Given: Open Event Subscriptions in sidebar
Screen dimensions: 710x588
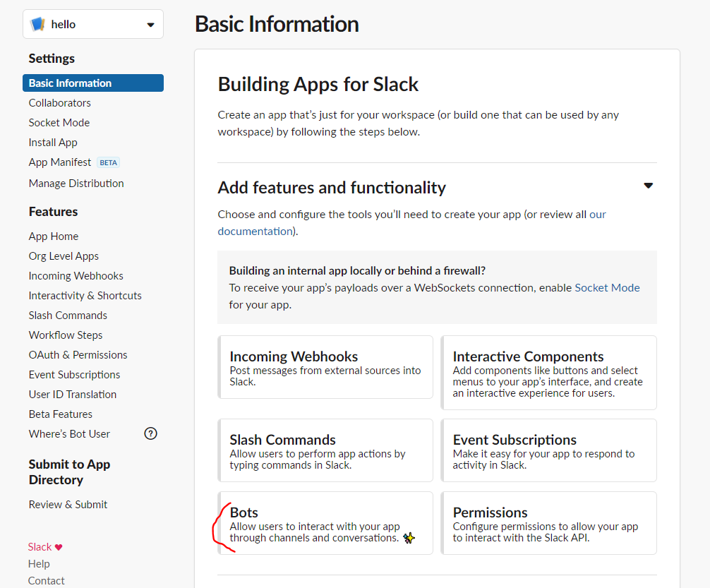Looking at the screenshot, I should click(x=74, y=375).
